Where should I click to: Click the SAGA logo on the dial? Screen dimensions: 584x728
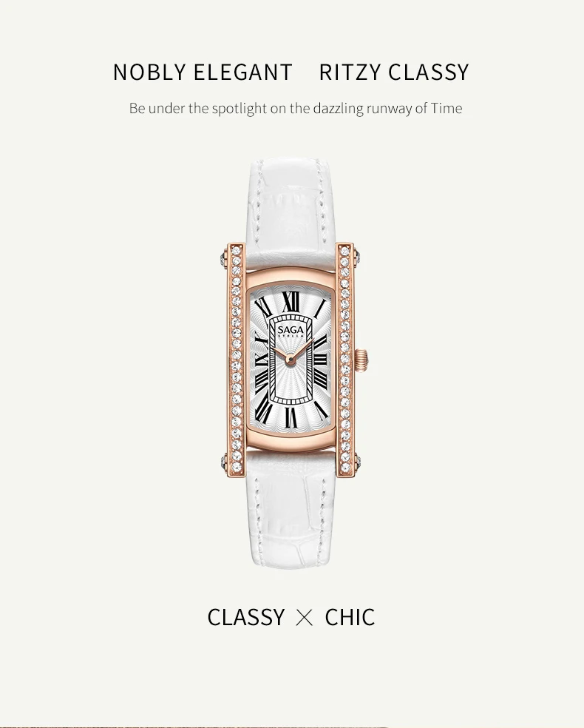tap(291, 329)
